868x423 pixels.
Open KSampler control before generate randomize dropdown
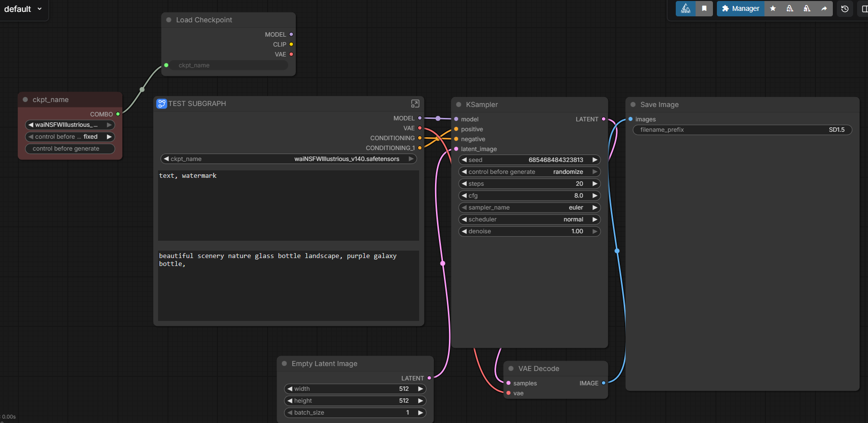(529, 172)
